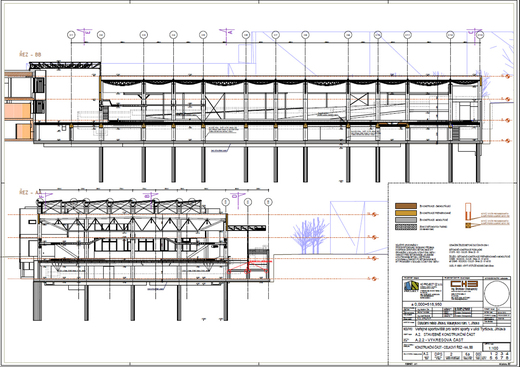
Task: Select the hatched pattern legend swatch
Action: pos(406,227)
